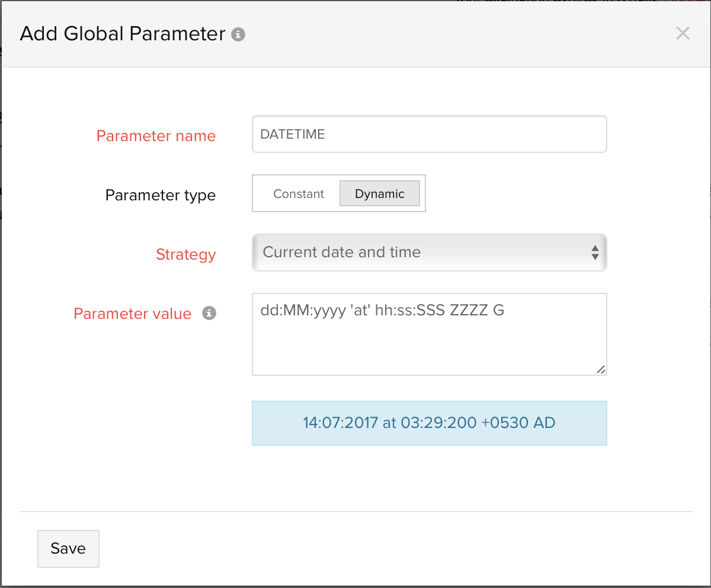Click the info icon beside Add Global Parameter
This screenshot has height=588, width=711.
238,34
